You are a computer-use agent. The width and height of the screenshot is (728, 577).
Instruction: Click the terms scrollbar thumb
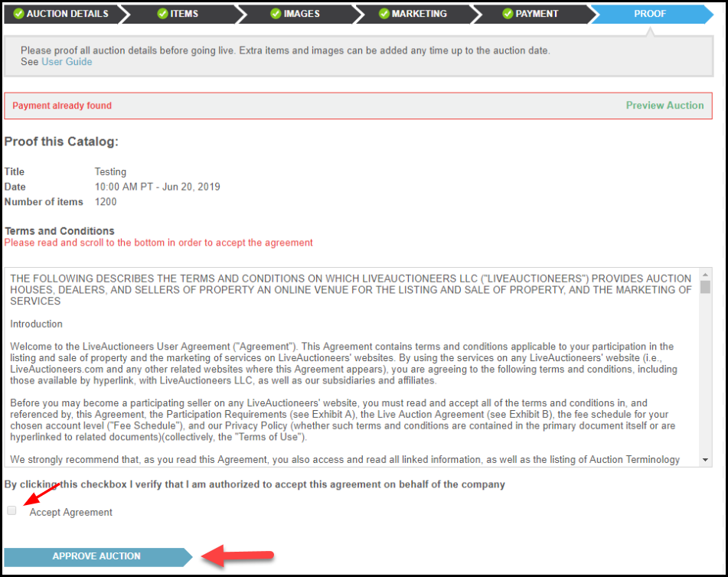705,287
